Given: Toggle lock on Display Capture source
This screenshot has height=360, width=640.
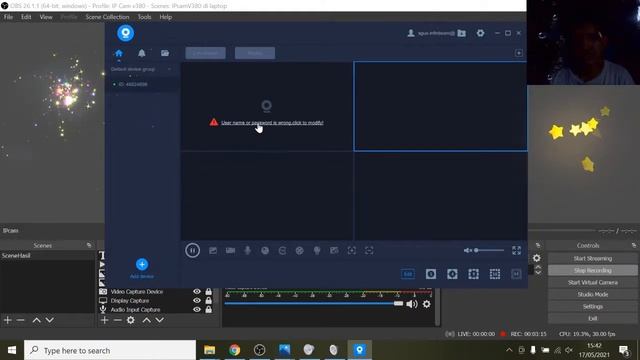Looking at the screenshot, I should (209, 300).
